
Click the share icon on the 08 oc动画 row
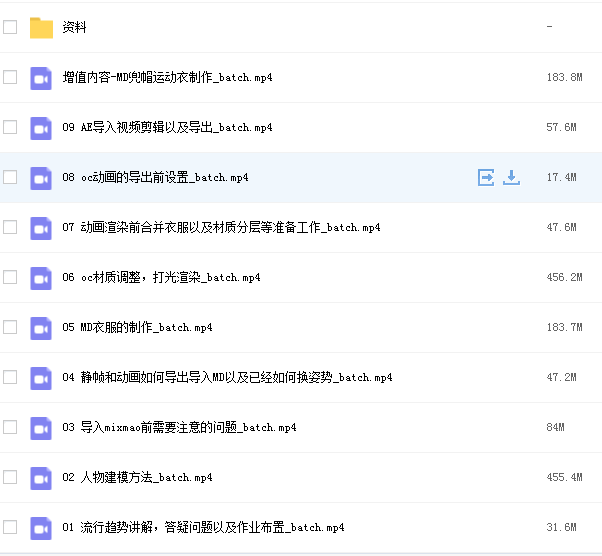486,177
